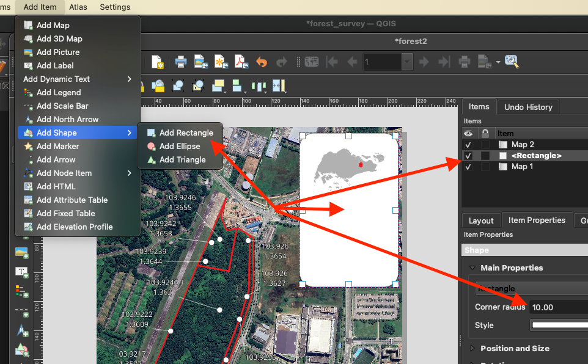This screenshot has height=364, width=588.
Task: Switch to the Undo History tab
Action: coord(528,107)
